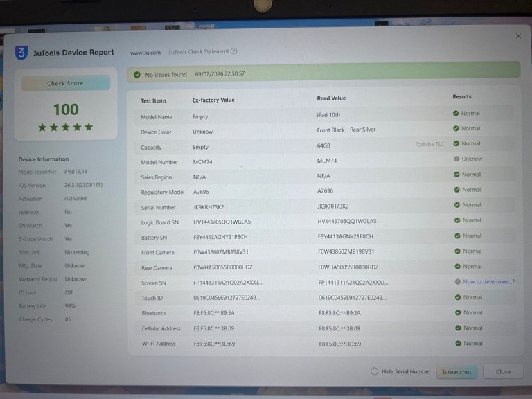Screen dimensions: 532x399
Task: Click the Normal status icon for Battery SN
Action: click(457, 236)
